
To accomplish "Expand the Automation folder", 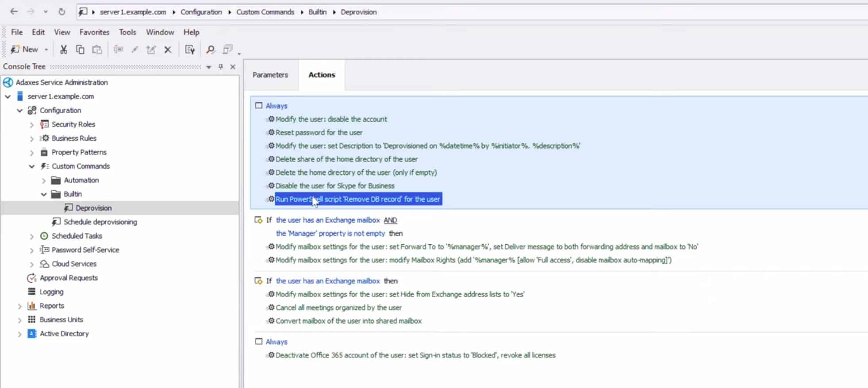I will pyautogui.click(x=44, y=181).
